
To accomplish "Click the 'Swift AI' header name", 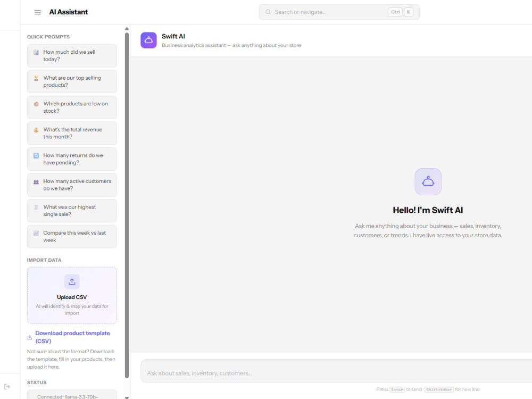I will pos(173,36).
